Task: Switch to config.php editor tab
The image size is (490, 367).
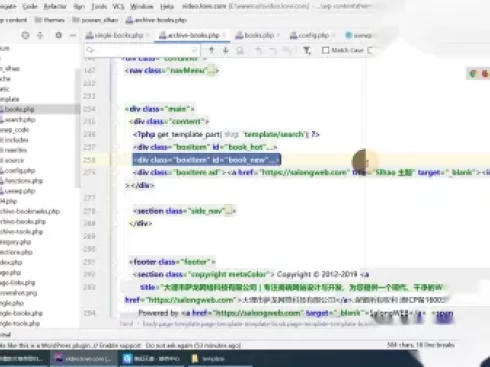Action: [x=310, y=35]
